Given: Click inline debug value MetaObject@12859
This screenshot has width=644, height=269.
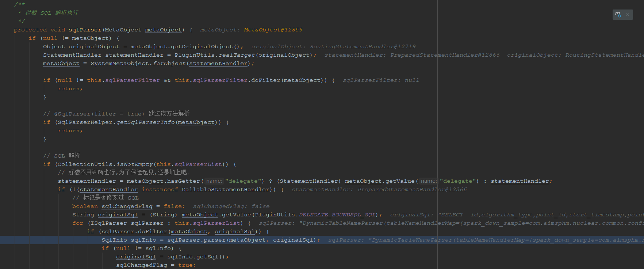Looking at the screenshot, I should click(x=273, y=30).
